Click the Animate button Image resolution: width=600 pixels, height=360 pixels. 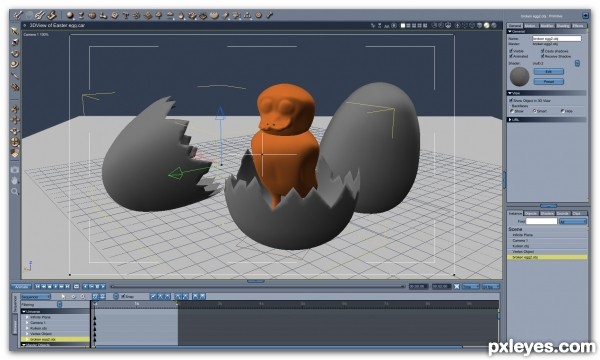pyautogui.click(x=21, y=287)
